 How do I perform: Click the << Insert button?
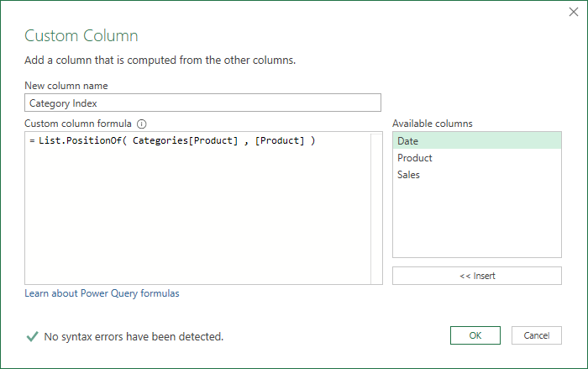[477, 276]
